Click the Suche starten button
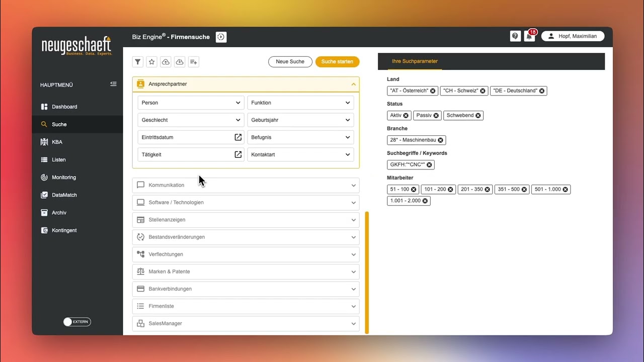This screenshot has width=644, height=362. click(x=337, y=62)
